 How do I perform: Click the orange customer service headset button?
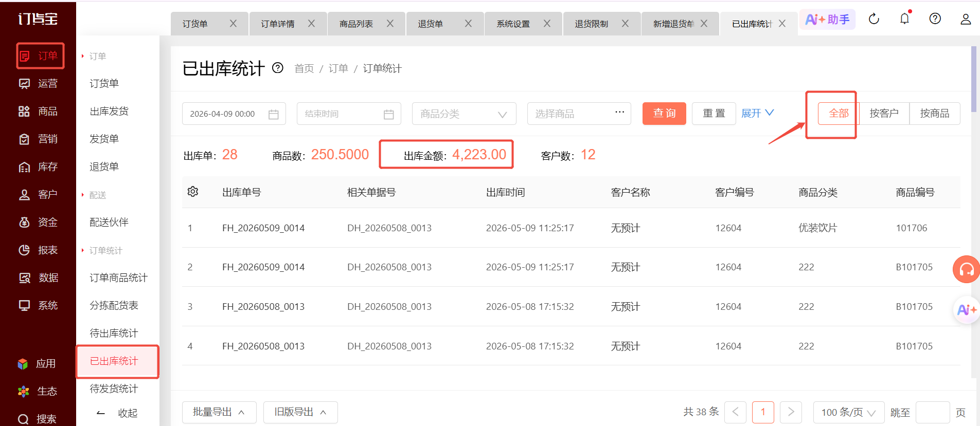point(966,269)
